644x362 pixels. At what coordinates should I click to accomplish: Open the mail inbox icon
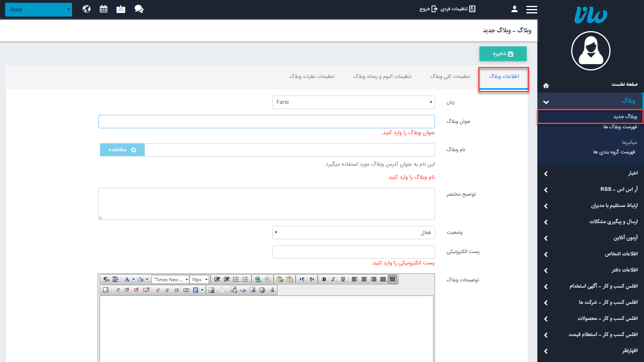click(121, 9)
